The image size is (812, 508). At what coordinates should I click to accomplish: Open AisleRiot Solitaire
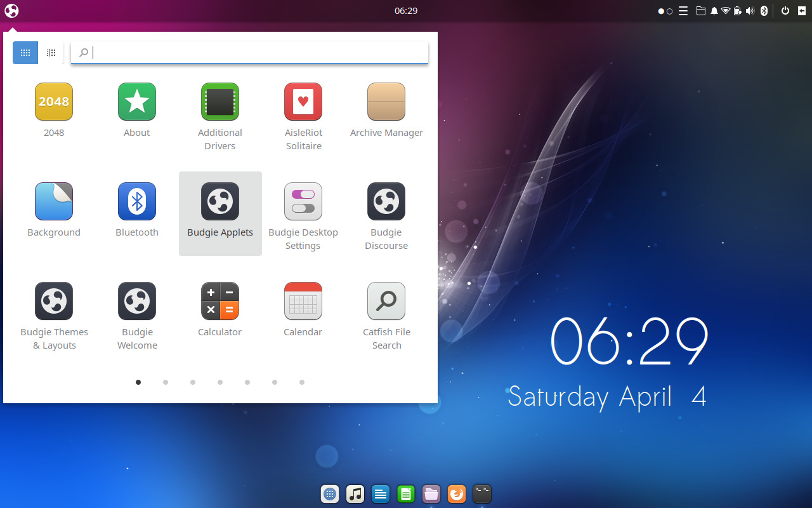coord(303,102)
